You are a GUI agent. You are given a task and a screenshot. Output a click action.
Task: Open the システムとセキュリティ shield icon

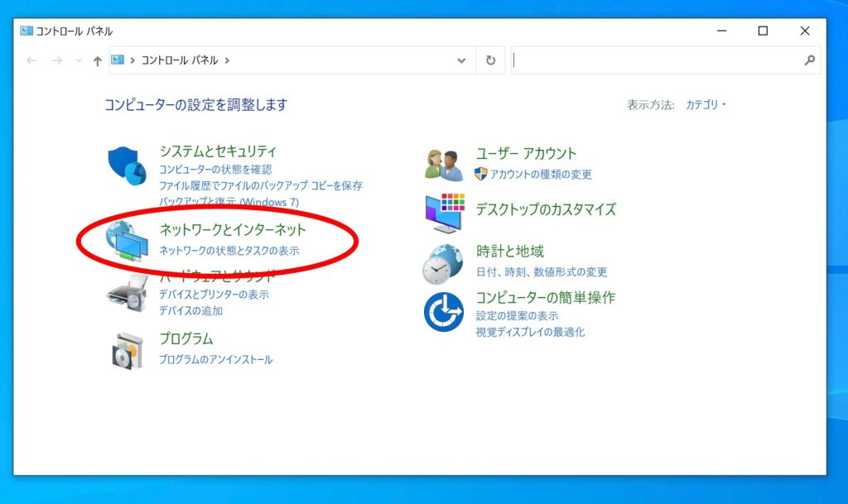point(127,166)
